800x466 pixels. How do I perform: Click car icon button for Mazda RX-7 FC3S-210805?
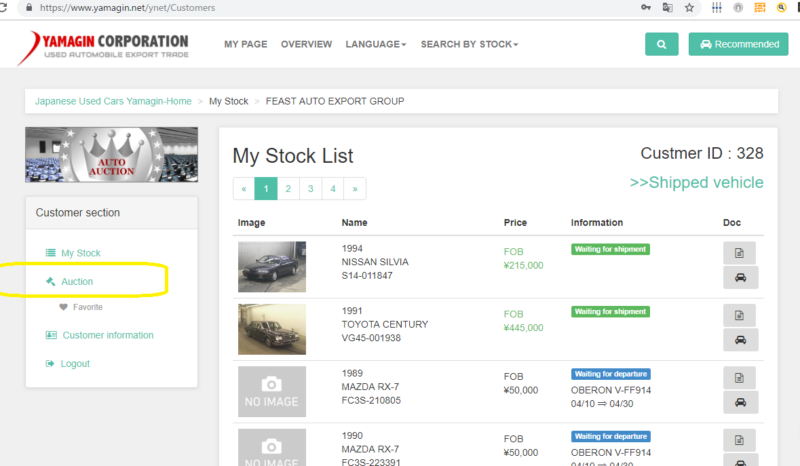click(740, 402)
